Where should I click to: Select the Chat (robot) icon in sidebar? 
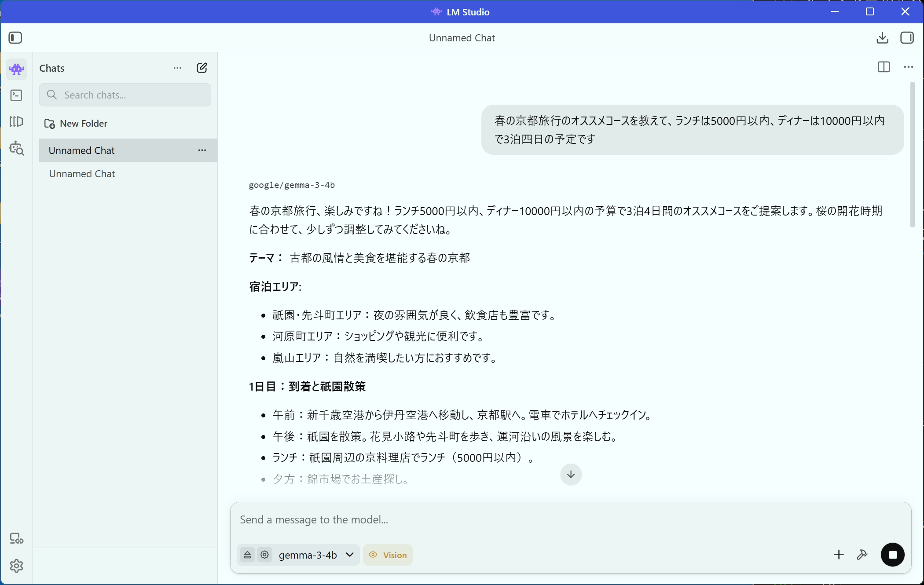click(17, 69)
